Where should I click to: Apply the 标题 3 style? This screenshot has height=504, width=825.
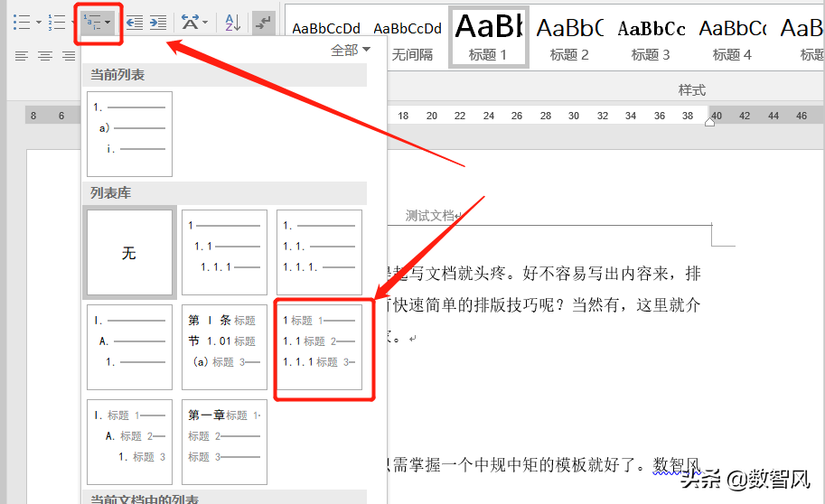tap(651, 37)
